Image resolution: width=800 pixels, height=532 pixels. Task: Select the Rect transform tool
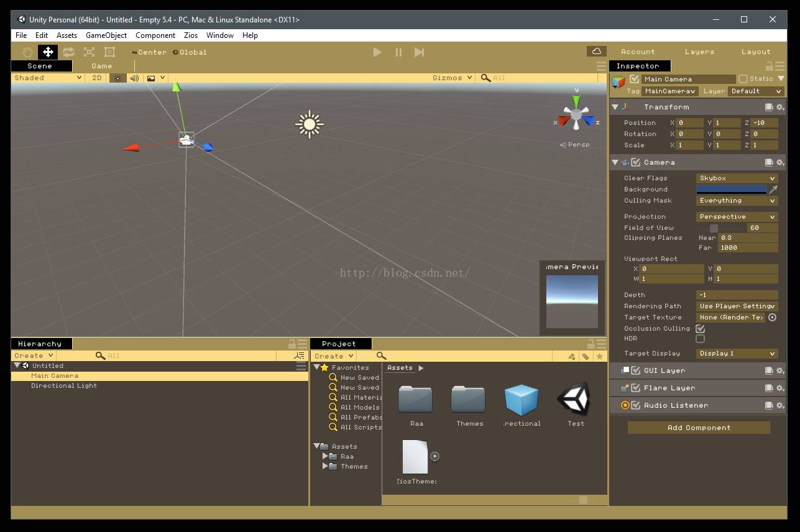[x=109, y=52]
